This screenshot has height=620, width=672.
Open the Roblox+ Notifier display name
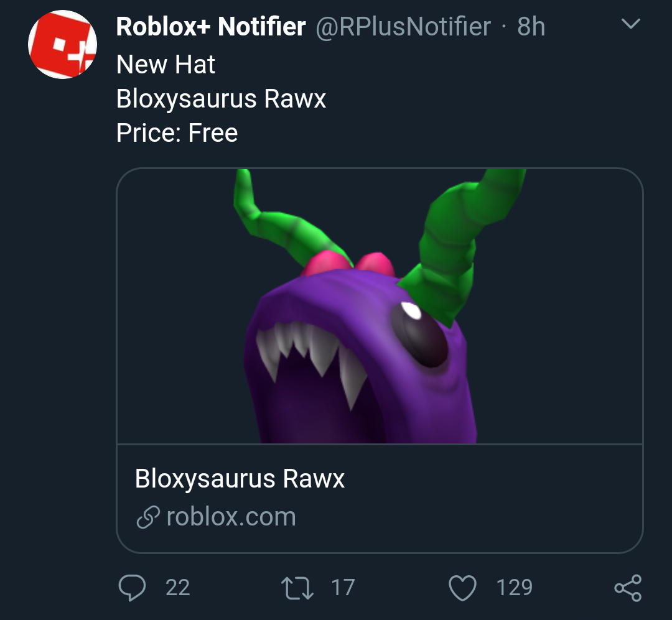[x=211, y=27]
